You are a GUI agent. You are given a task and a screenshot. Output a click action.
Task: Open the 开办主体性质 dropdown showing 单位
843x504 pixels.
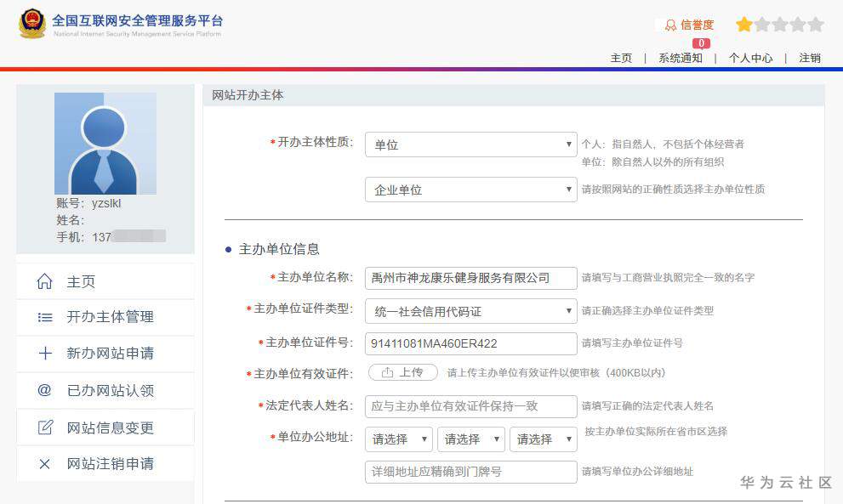click(x=471, y=144)
